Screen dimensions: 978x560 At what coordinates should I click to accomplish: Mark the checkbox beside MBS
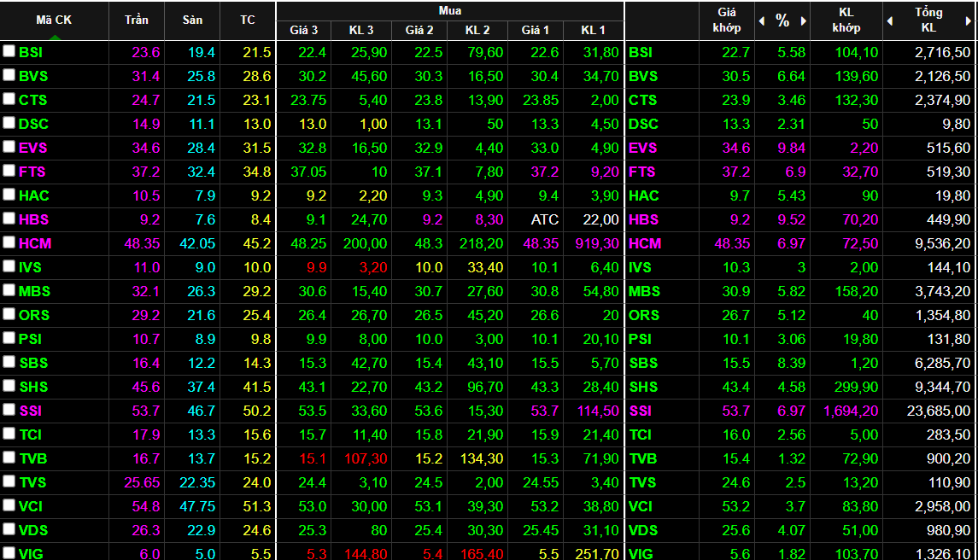pyautogui.click(x=9, y=291)
